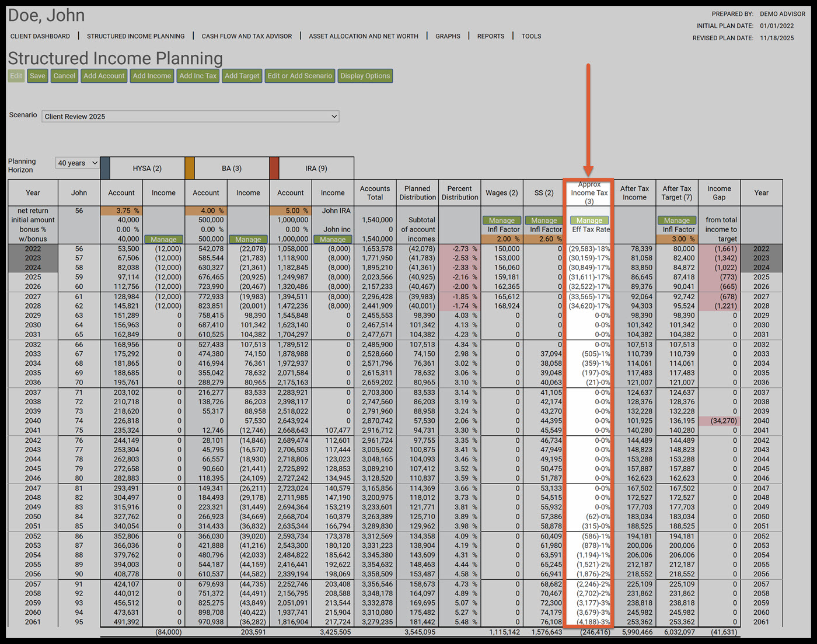817x644 pixels.
Task: Click Manage under Wages (2)
Action: (502, 220)
